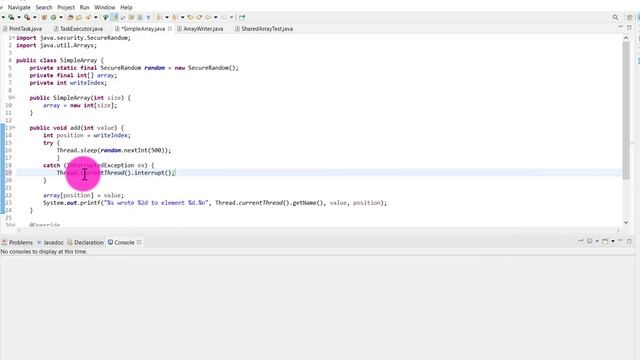Click the editor vertical scrollbar thumb
The image size is (640, 360).
pos(626,110)
